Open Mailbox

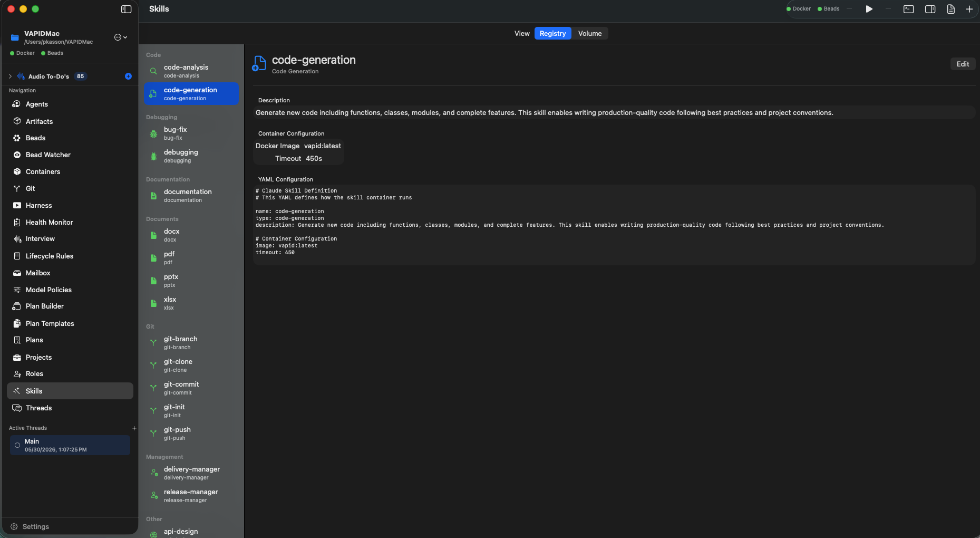[x=70, y=273]
